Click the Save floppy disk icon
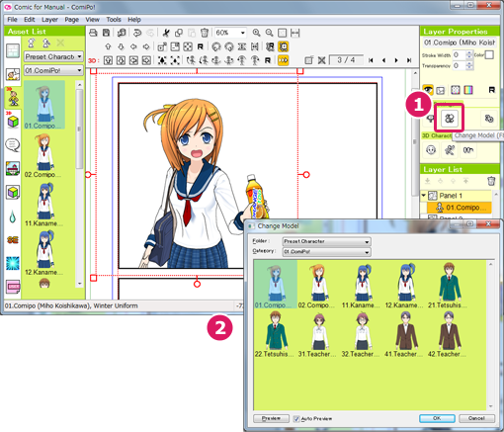Image resolution: width=504 pixels, height=432 pixels. pos(106,33)
